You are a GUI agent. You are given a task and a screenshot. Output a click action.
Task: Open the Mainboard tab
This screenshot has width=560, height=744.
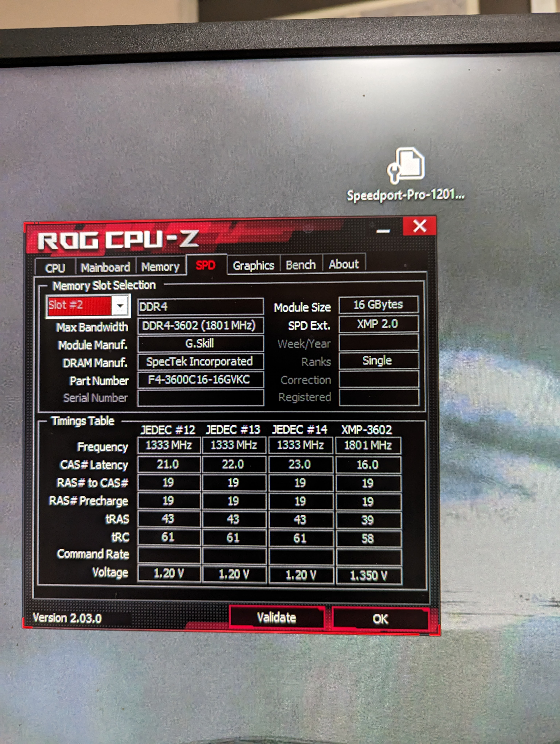106,267
